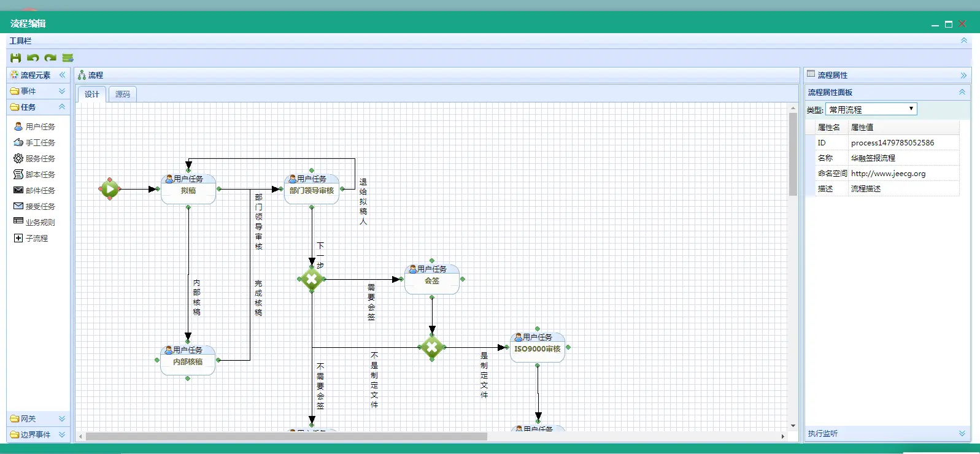Undo the last edit from the toolbar

pos(33,58)
